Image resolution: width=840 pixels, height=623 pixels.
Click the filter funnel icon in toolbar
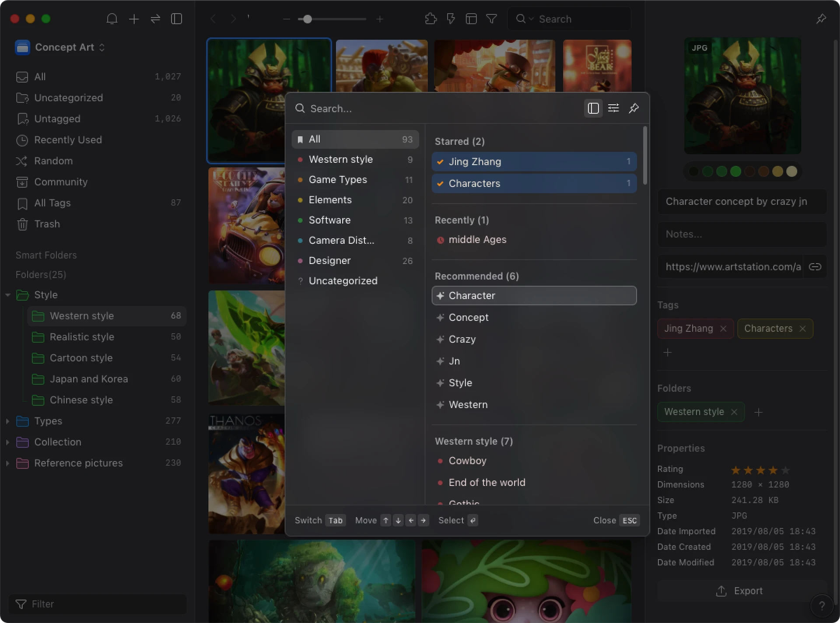[491, 19]
